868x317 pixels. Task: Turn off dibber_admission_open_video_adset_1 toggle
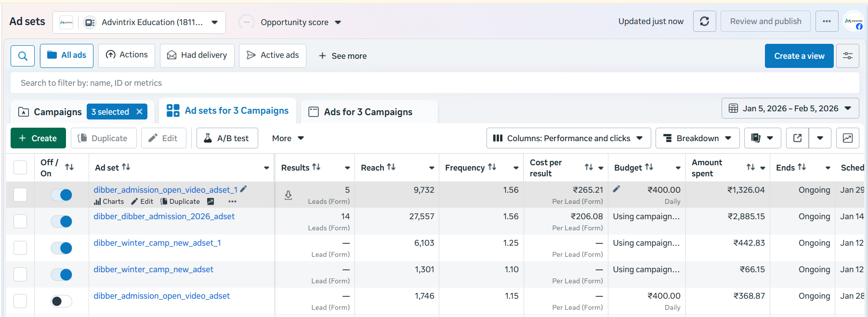(62, 195)
